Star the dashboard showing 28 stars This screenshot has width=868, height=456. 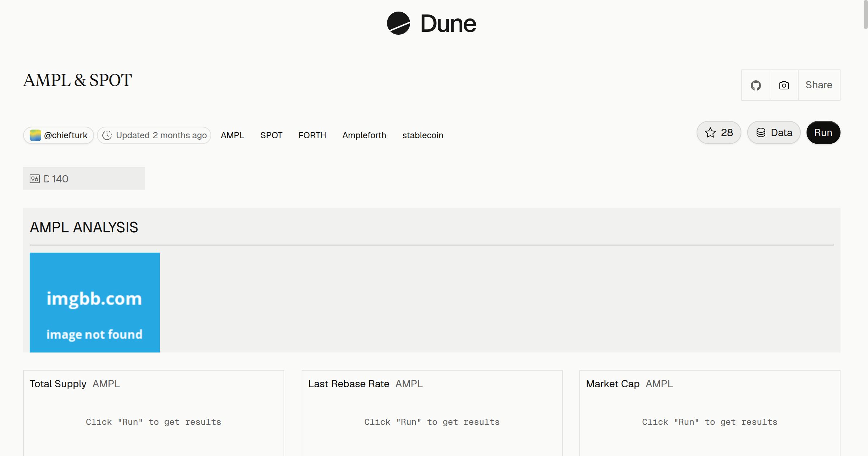[719, 132]
